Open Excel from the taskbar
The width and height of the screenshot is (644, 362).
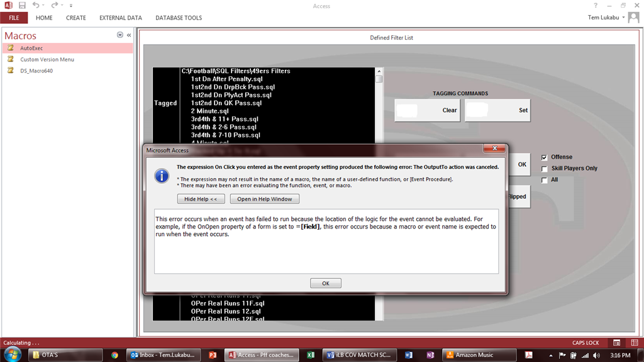tap(311, 354)
